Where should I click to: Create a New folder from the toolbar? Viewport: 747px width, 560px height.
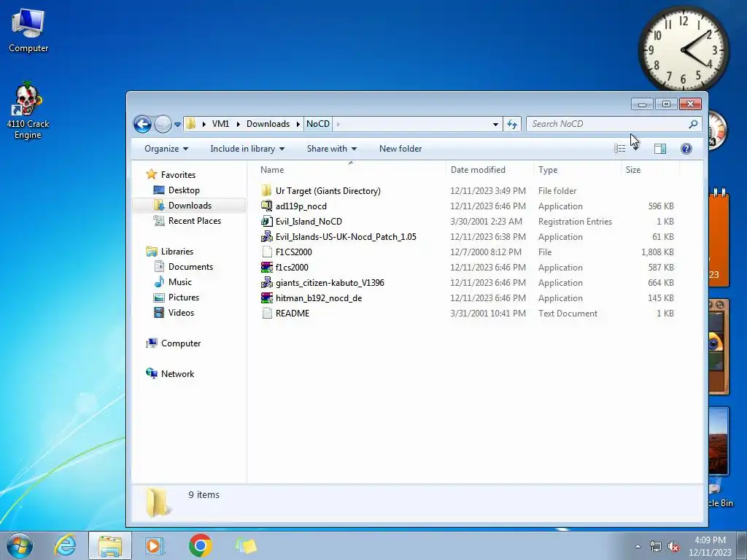click(x=400, y=149)
